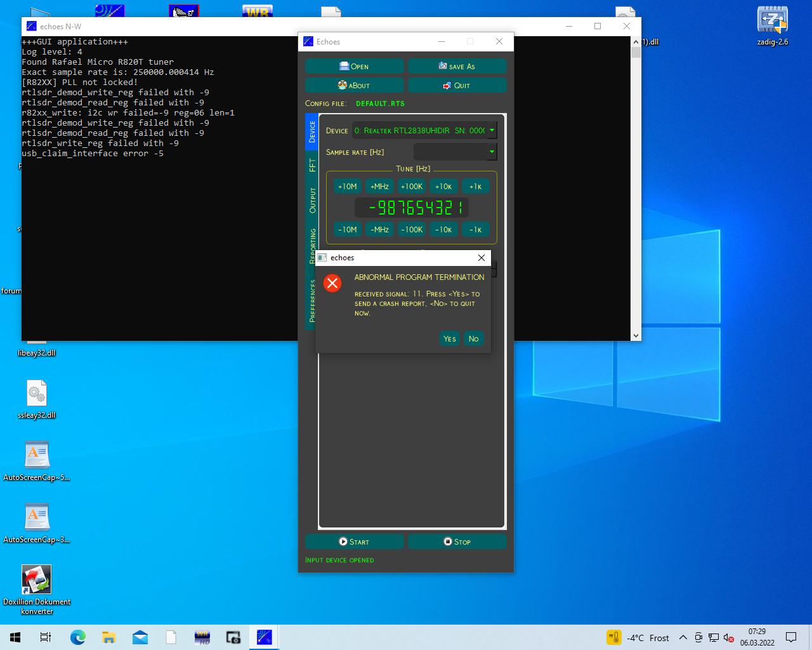Click the Save As button
The height and width of the screenshot is (650, 812).
[x=457, y=66]
